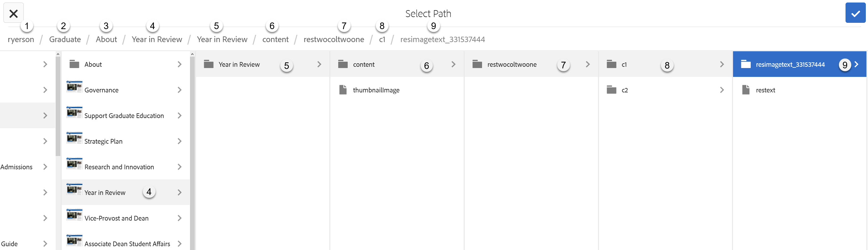Click the resimagetext_331537444 folder icon
868x250 pixels.
click(x=746, y=64)
